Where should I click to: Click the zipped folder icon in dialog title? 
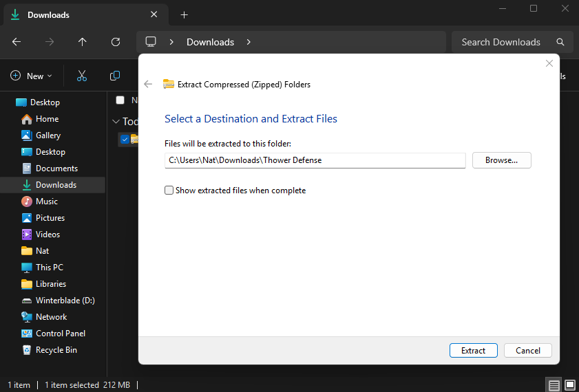click(x=169, y=85)
